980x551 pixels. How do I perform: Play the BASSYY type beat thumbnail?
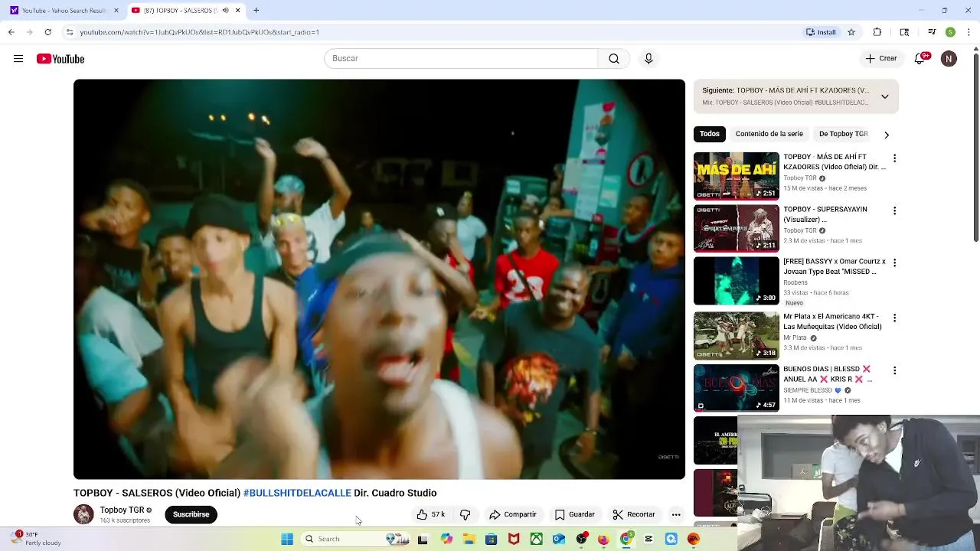[737, 281]
